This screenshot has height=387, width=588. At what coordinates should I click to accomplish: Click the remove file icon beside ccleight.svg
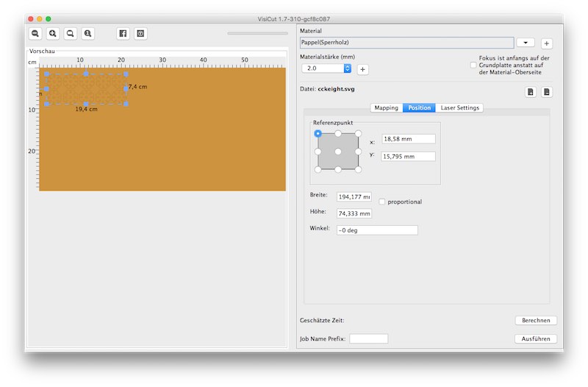point(547,92)
